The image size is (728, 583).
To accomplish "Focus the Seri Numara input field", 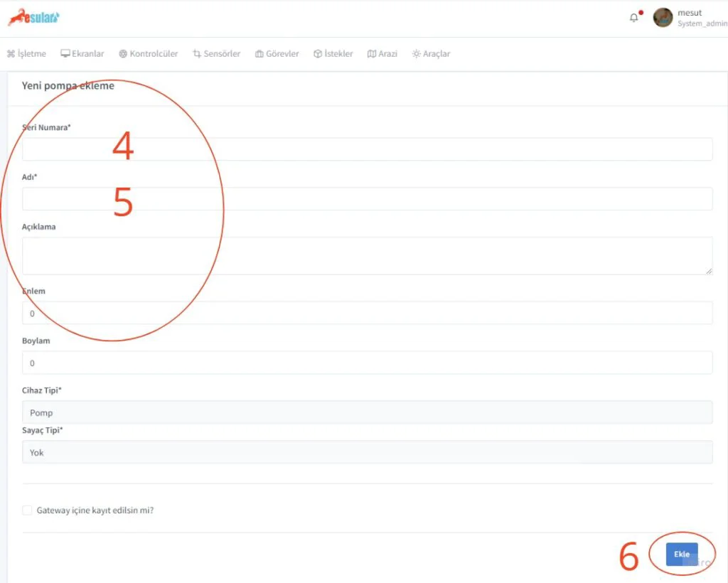I will click(x=367, y=149).
